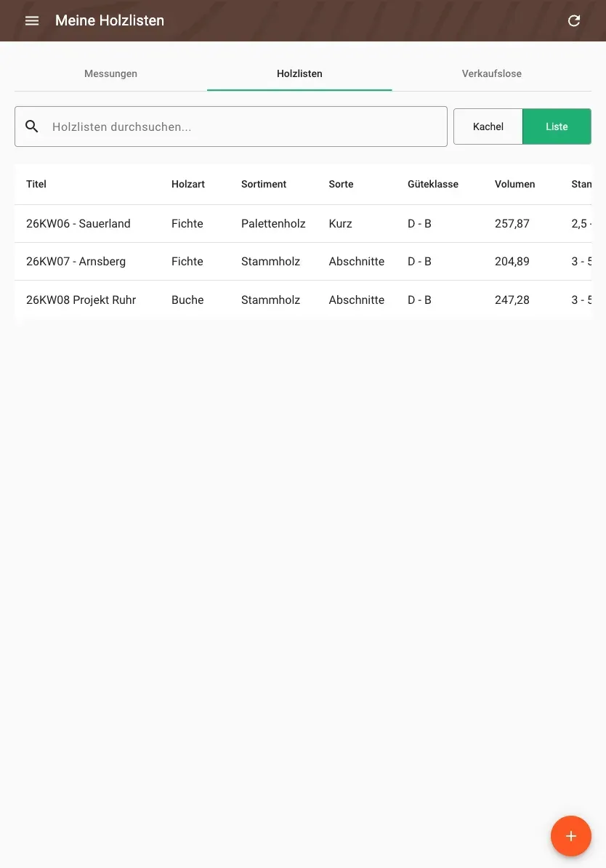Viewport: 606px width, 868px height.
Task: Click Abschnitte in the Arnsberg row
Action: [356, 261]
